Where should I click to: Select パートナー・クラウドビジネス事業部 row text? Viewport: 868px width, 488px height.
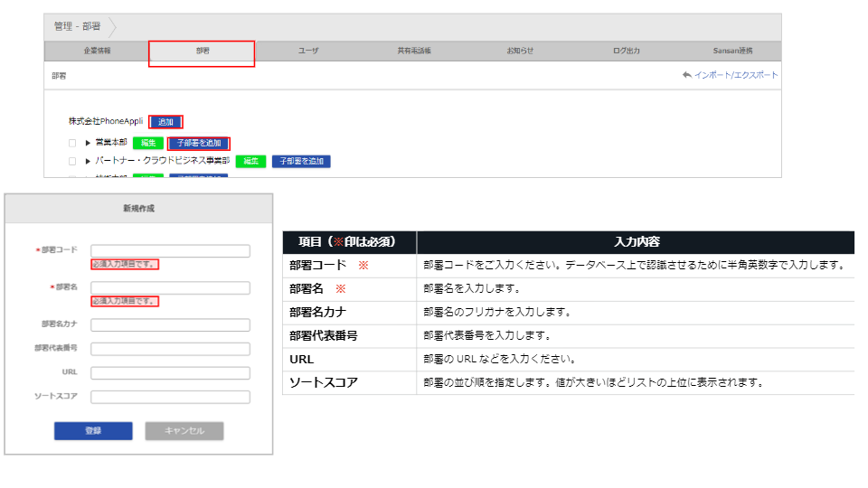coord(162,161)
